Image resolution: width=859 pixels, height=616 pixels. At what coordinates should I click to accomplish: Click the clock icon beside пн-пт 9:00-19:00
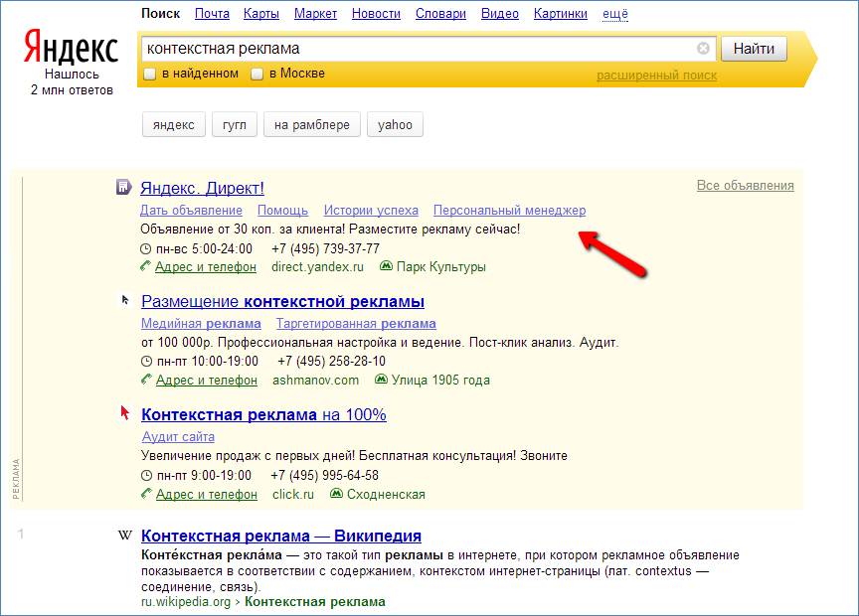click(146, 475)
